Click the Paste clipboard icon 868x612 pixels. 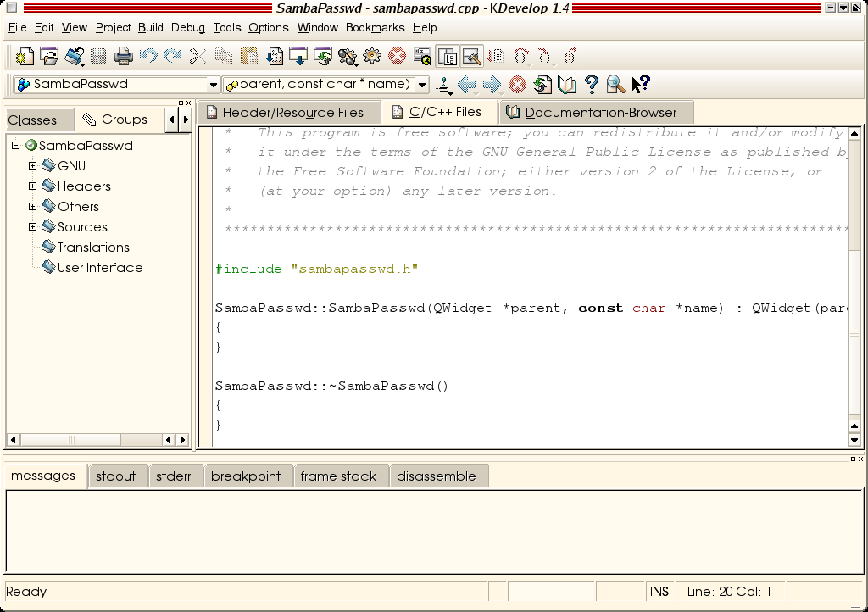pos(249,56)
